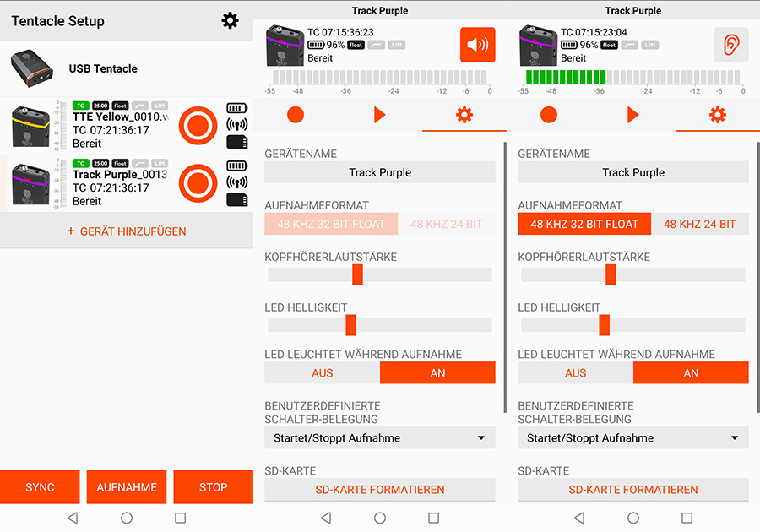
Task: Start recording on TTE Yellow device
Action: click(x=198, y=126)
